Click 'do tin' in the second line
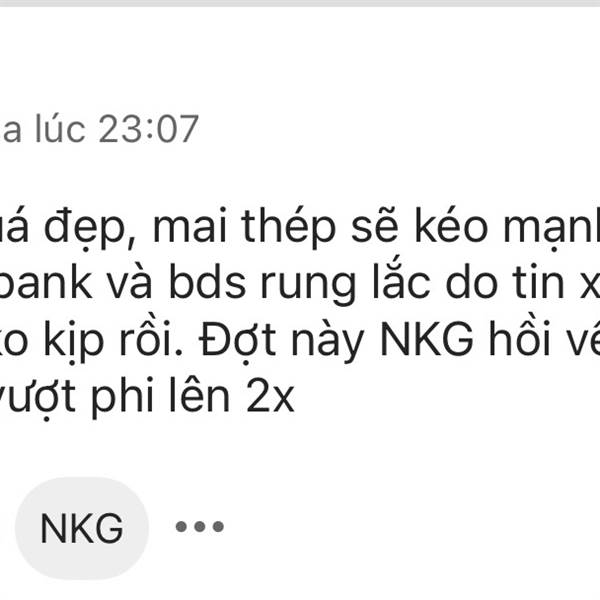Screen dimensions: 600x600 coord(505,282)
